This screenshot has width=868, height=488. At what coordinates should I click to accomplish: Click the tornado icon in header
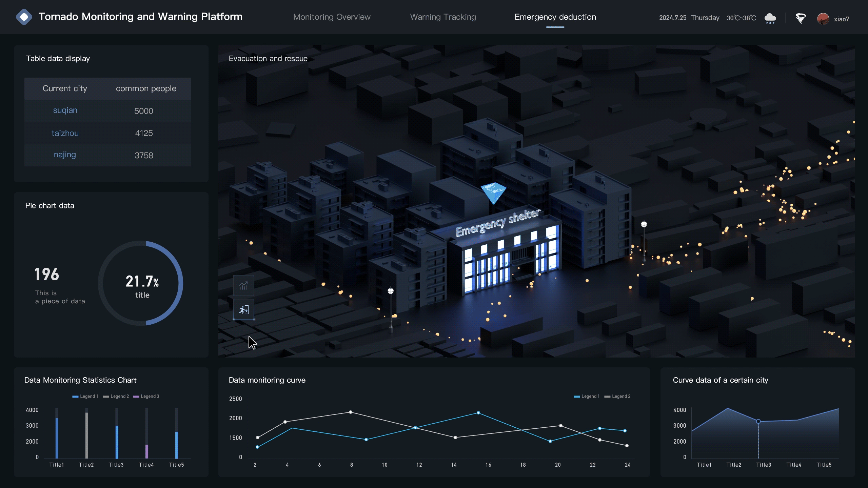point(801,18)
